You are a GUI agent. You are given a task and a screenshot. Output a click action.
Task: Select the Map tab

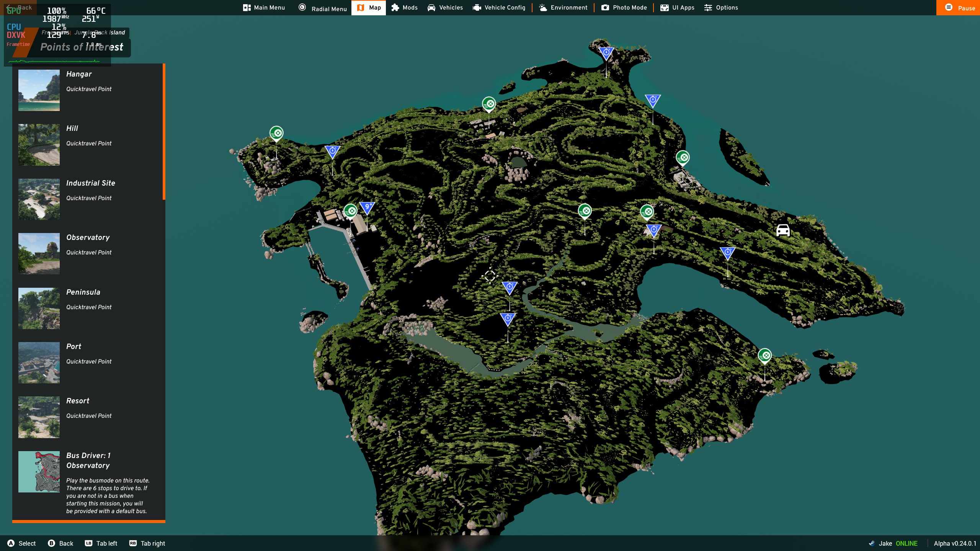(x=369, y=8)
